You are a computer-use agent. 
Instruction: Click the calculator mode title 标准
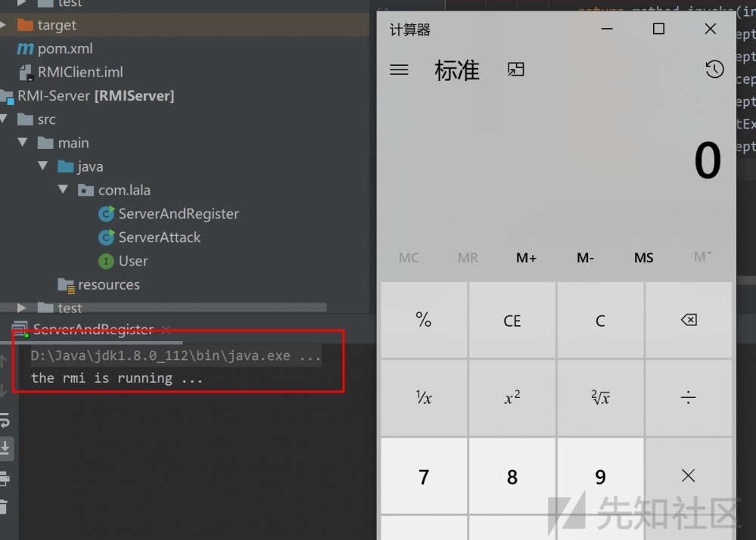point(457,70)
